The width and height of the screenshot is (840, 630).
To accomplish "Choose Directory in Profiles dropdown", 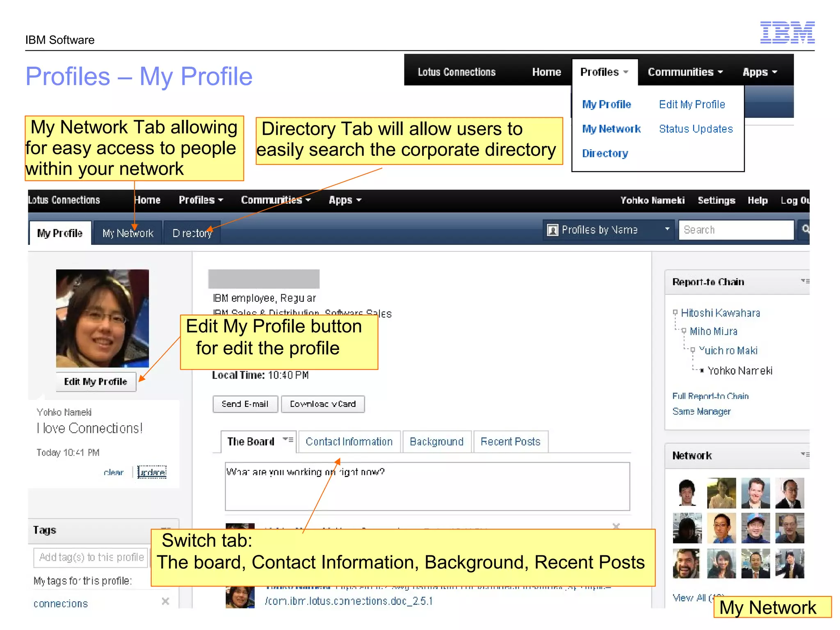I will (x=605, y=153).
